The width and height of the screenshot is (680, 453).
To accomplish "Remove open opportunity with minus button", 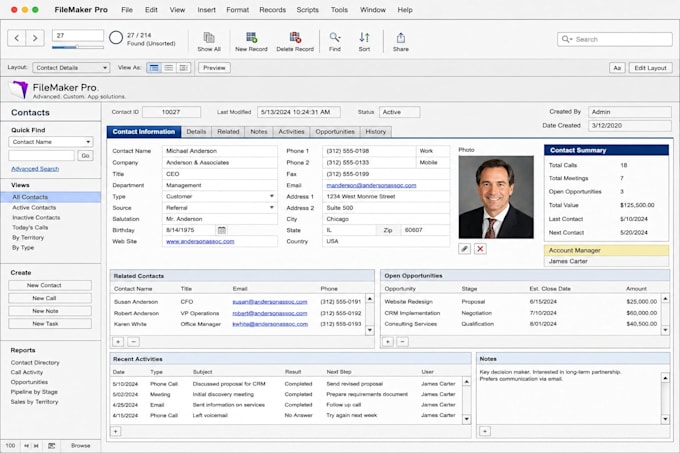I will pyautogui.click(x=402, y=342).
